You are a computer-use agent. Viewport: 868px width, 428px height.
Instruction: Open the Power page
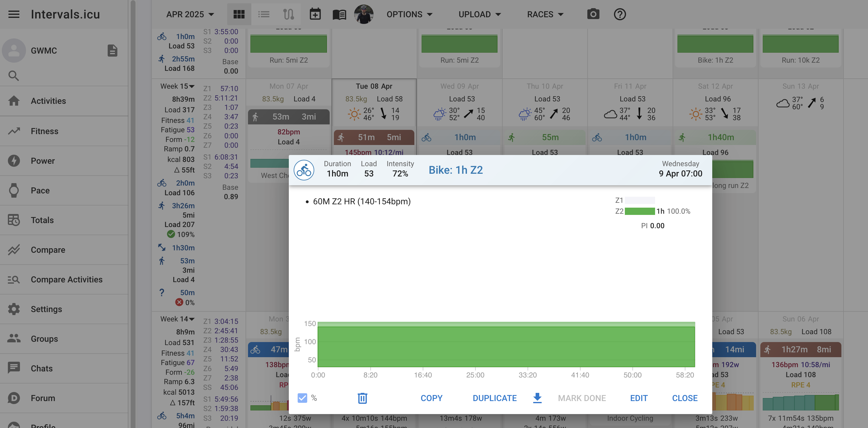[64, 160]
